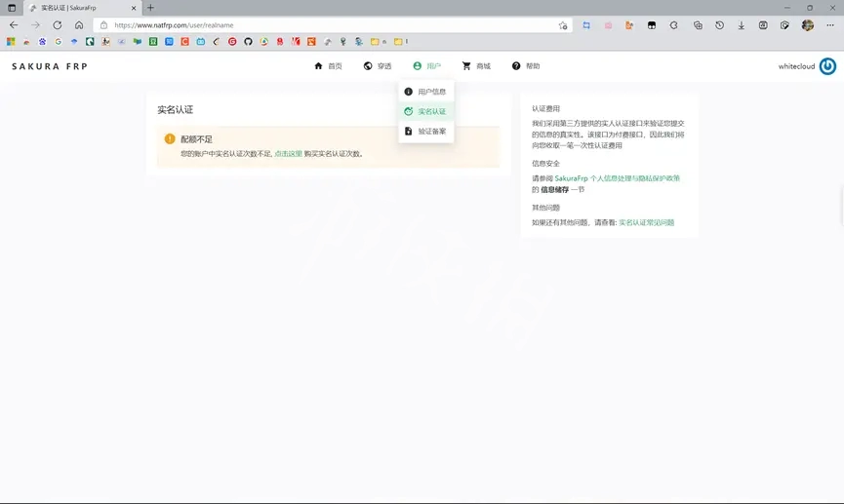The width and height of the screenshot is (844, 504).
Task: Open the 商城 shop navigation item
Action: tap(476, 66)
